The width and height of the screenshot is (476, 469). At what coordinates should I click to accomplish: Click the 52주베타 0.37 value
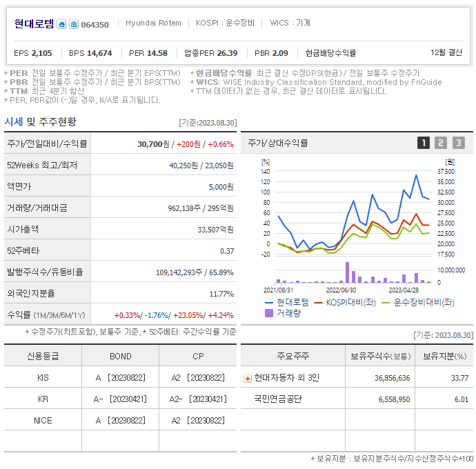[227, 251]
